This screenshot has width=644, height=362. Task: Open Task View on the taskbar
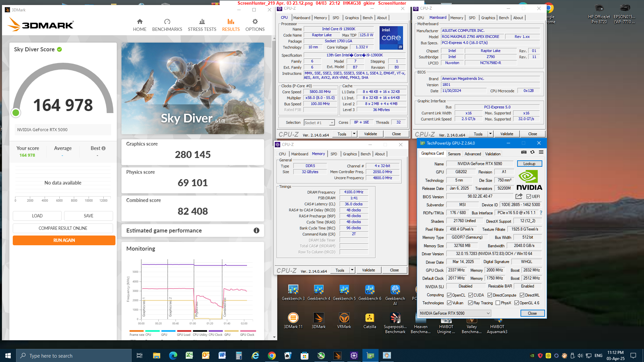(x=140, y=356)
